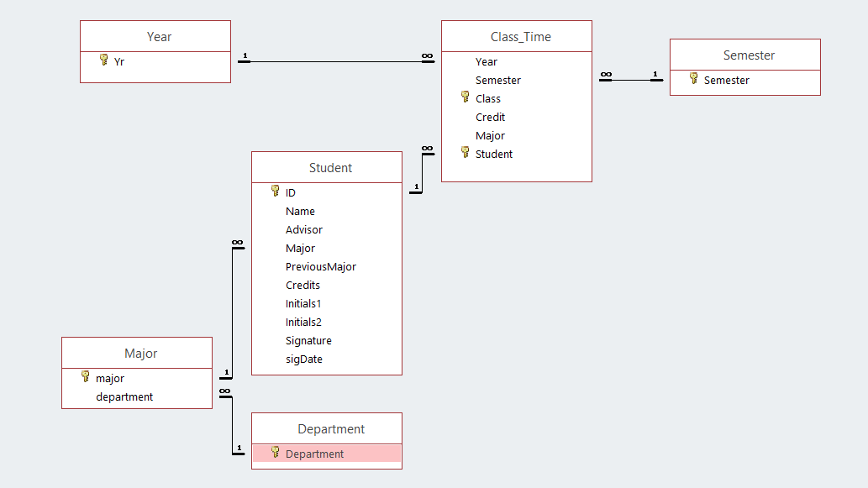Click the primary key icon beside Student ID field
Viewport: 868px width, 488px height.
tap(276, 192)
